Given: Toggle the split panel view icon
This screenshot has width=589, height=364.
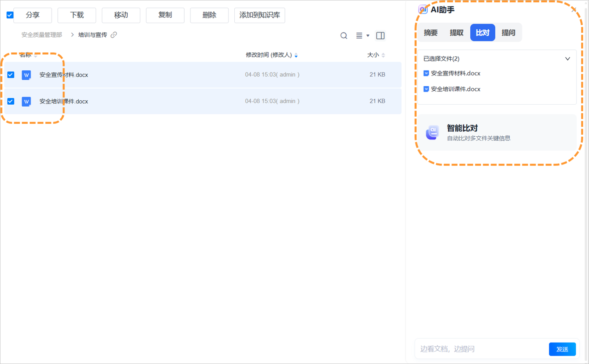Looking at the screenshot, I should 380,36.
